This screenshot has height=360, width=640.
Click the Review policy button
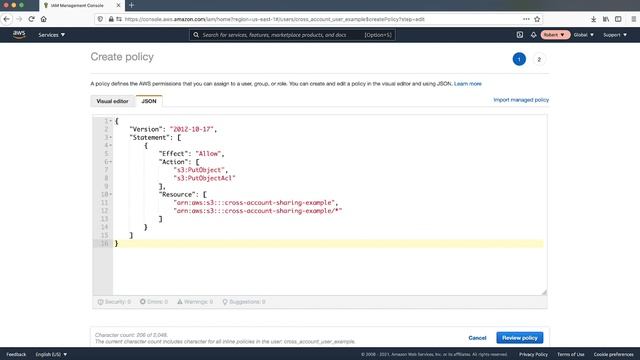(x=520, y=338)
